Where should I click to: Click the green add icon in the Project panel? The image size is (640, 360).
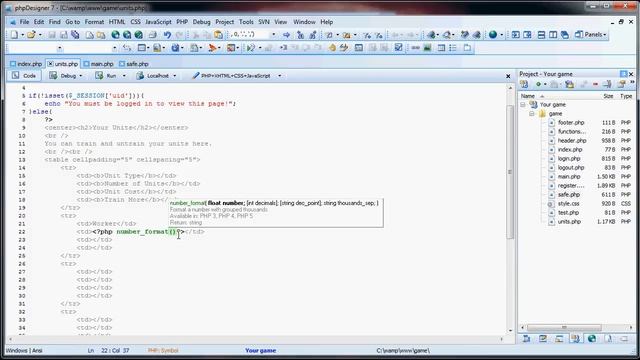(538, 84)
